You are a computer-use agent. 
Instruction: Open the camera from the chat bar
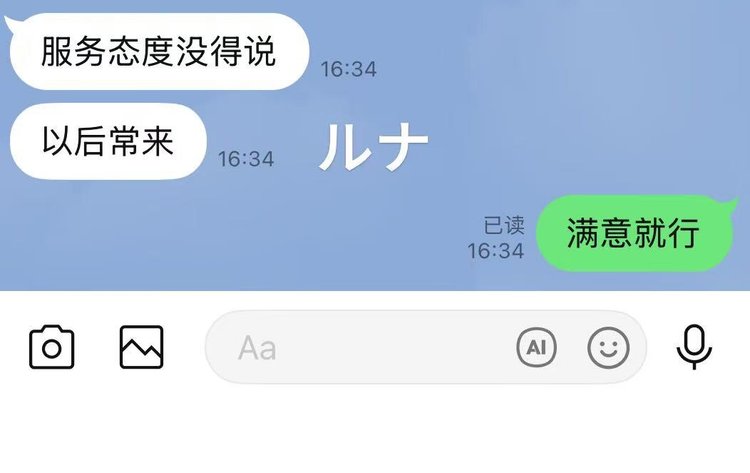click(52, 348)
